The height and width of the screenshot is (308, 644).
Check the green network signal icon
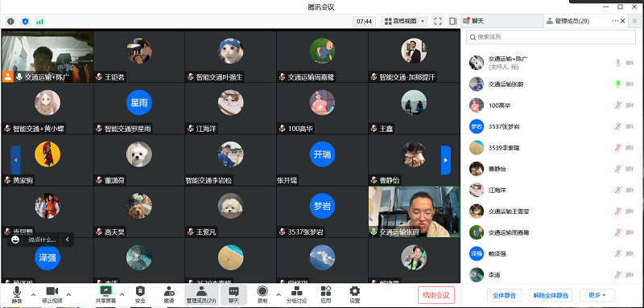tap(39, 22)
